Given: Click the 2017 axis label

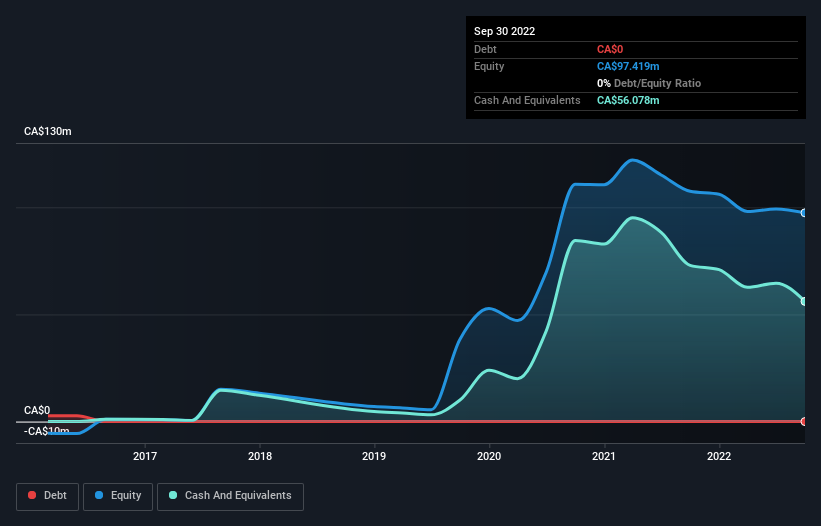Looking at the screenshot, I should click(145, 456).
